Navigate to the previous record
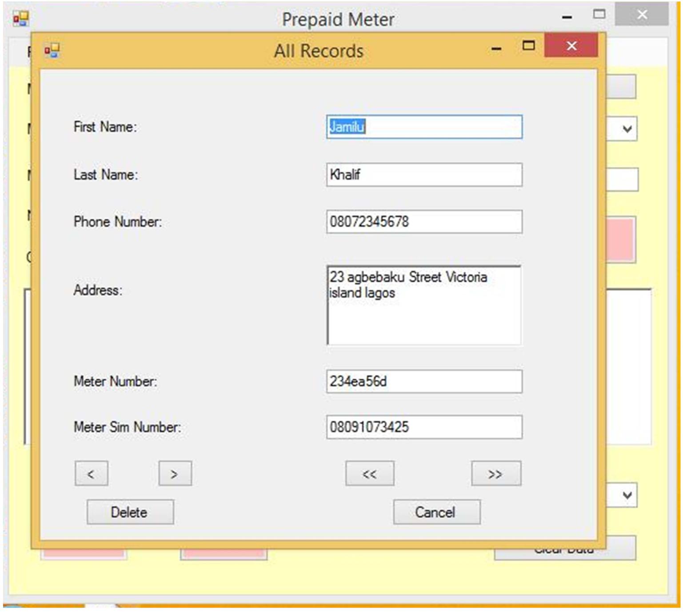 tap(92, 473)
